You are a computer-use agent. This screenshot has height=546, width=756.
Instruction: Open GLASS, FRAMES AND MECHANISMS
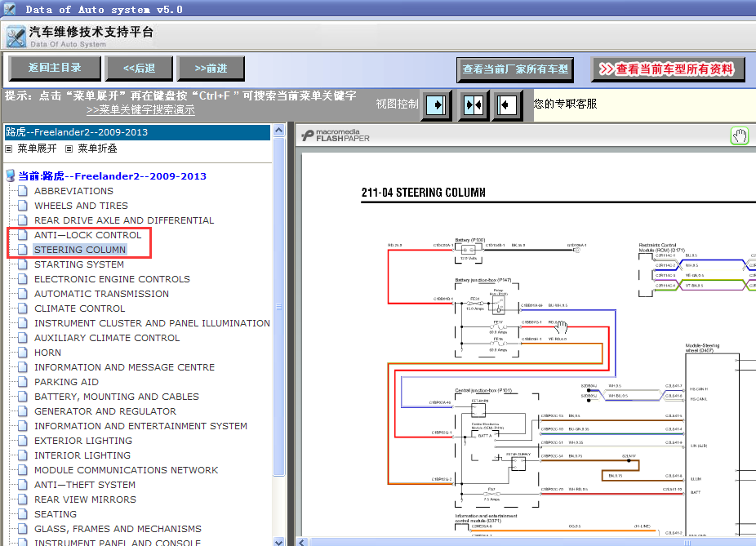point(118,529)
